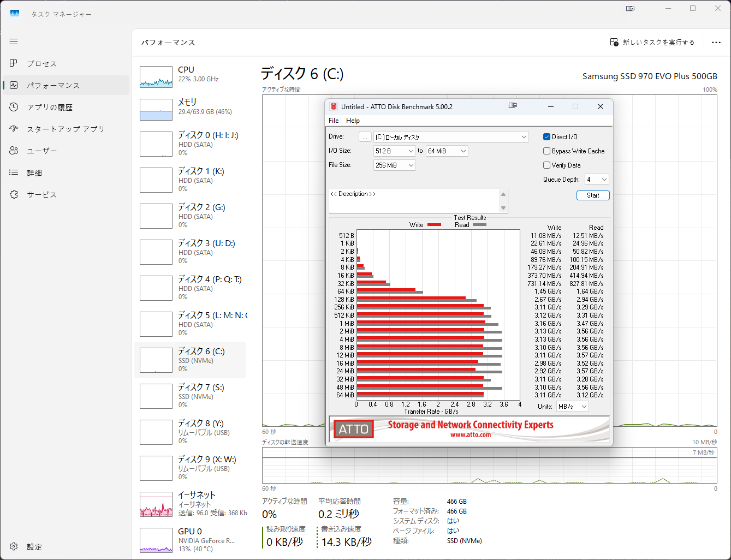The height and width of the screenshot is (560, 731).
Task: Select ディスク 2 (G:) entry
Action: (190, 216)
